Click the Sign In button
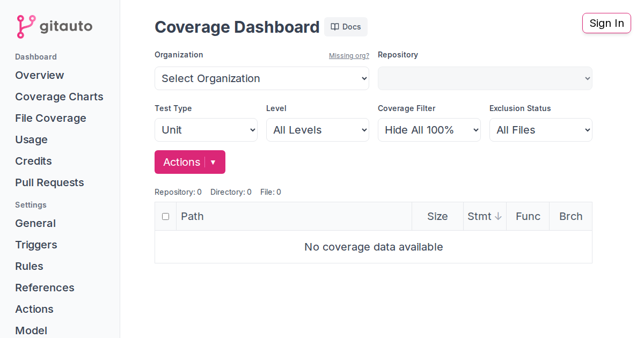Image resolution: width=644 pixels, height=338 pixels. 606,23
